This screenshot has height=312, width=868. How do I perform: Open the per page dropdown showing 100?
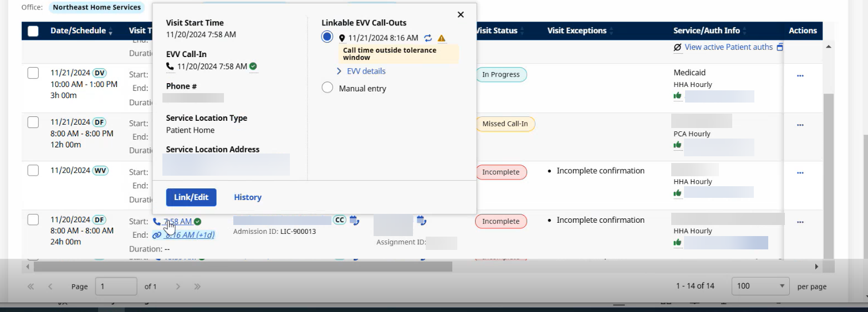(x=760, y=286)
